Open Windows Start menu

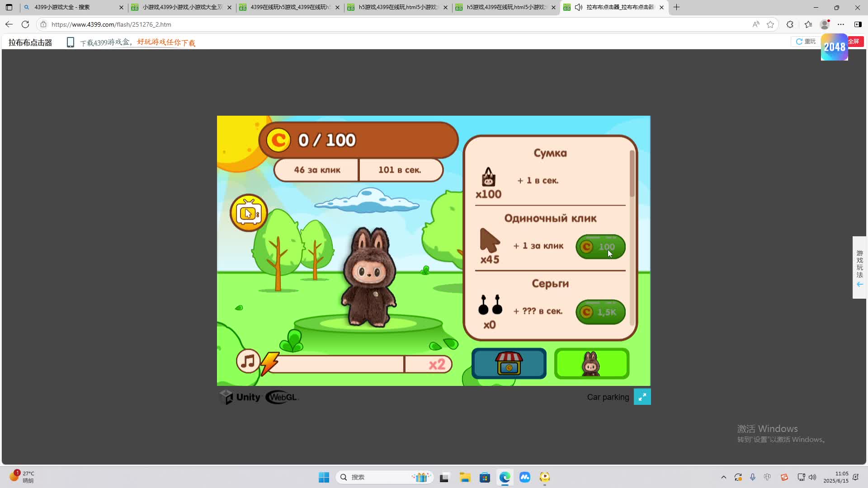(324, 477)
